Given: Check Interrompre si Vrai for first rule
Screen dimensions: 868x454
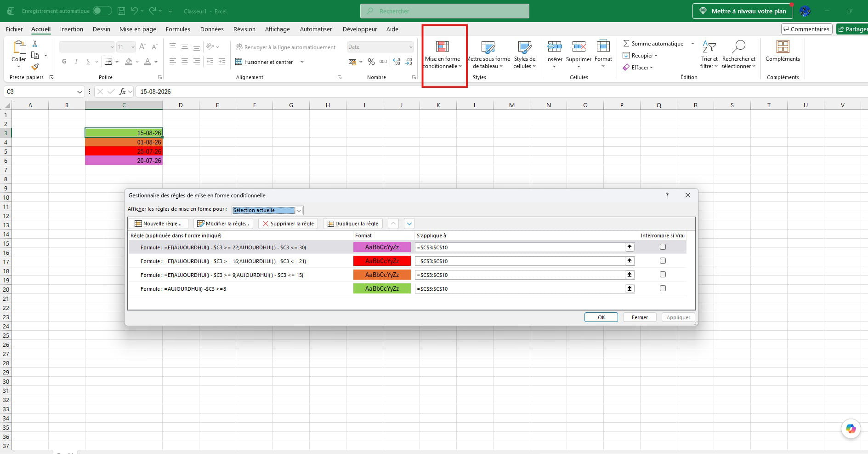Looking at the screenshot, I should pyautogui.click(x=663, y=247).
